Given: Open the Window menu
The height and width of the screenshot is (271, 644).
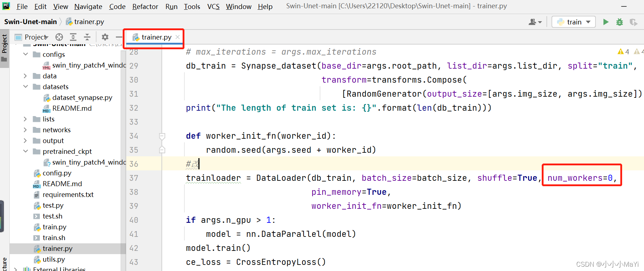Looking at the screenshot, I should [239, 6].
